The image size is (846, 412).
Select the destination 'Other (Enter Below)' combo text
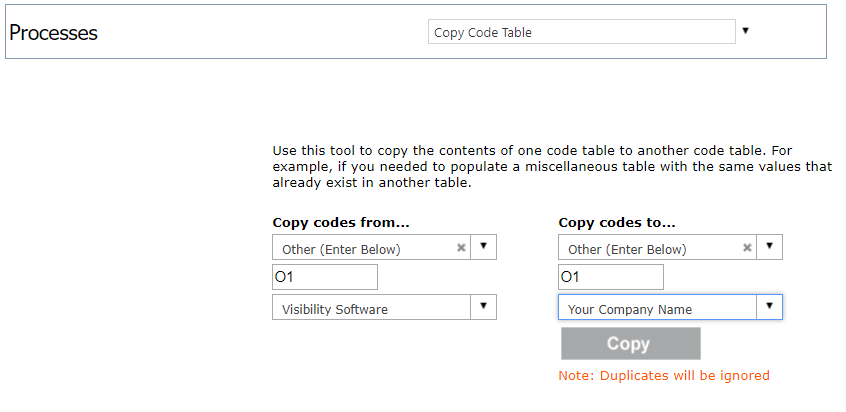coord(627,250)
